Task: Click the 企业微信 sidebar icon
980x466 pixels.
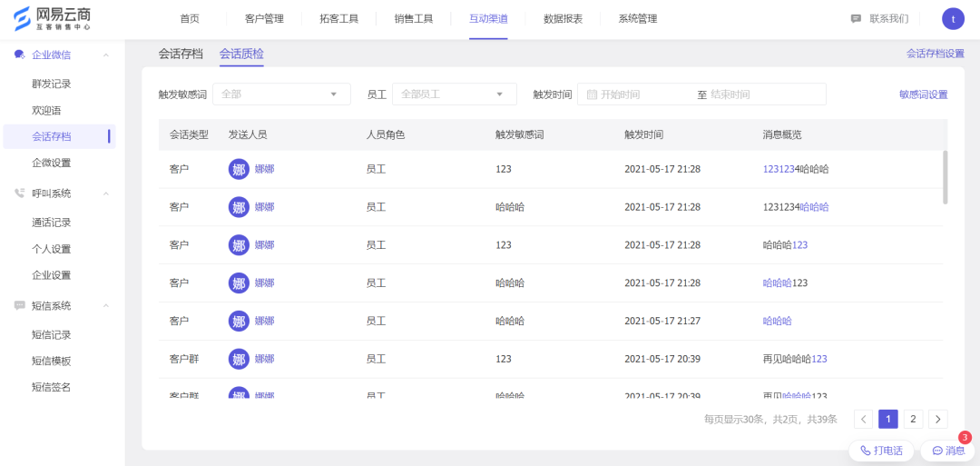Action: pos(19,55)
